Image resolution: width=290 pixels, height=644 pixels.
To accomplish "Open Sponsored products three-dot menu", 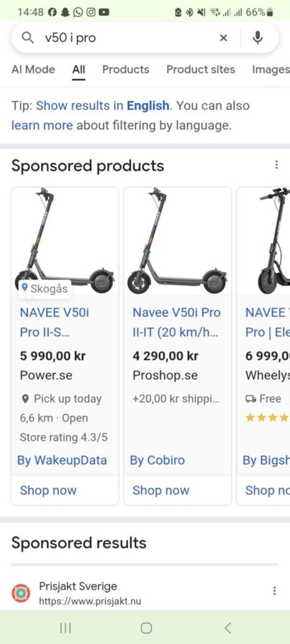I will click(276, 165).
